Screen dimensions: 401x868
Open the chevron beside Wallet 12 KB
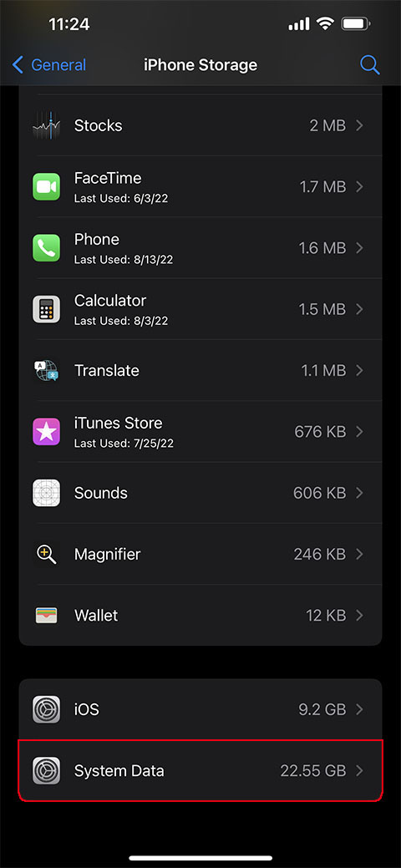click(x=359, y=616)
